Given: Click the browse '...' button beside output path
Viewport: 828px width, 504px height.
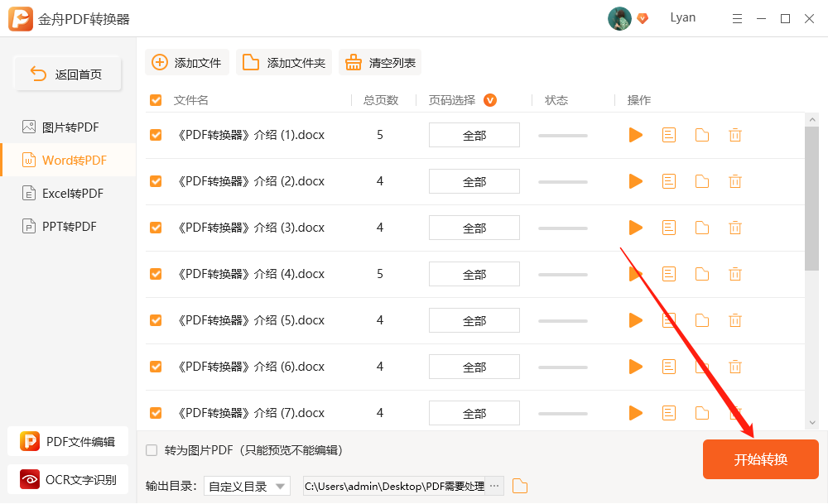Looking at the screenshot, I should point(494,486).
